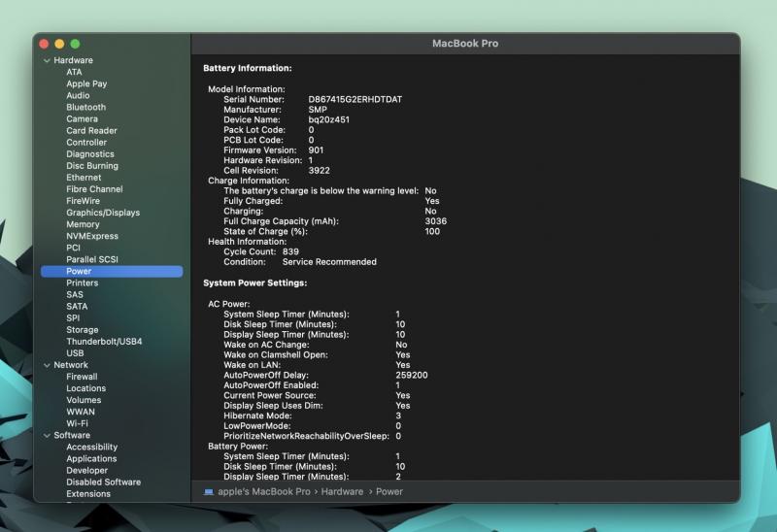Click apple's MacBook Pro in path bar

click(x=264, y=492)
